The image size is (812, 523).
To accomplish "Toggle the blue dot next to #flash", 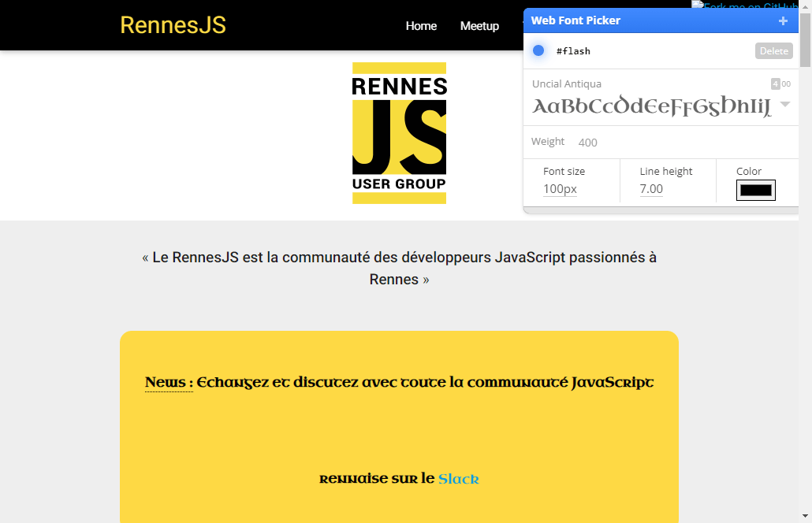I will [538, 50].
